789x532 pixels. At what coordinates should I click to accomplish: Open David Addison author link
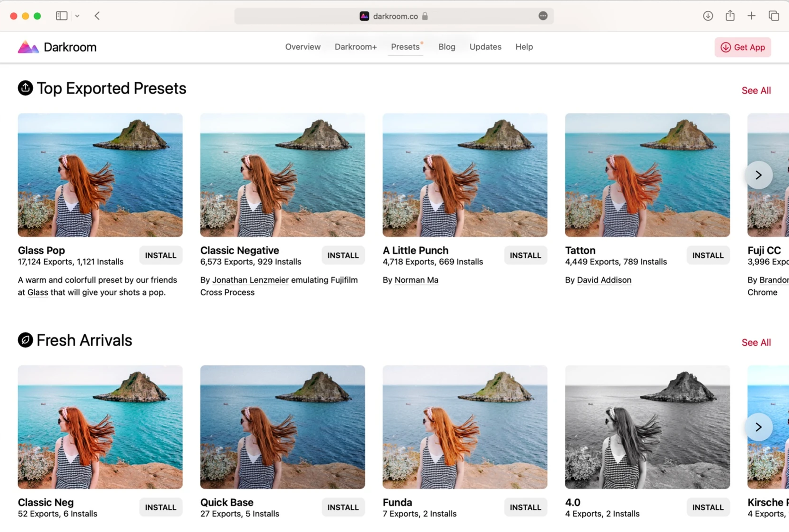(x=604, y=280)
